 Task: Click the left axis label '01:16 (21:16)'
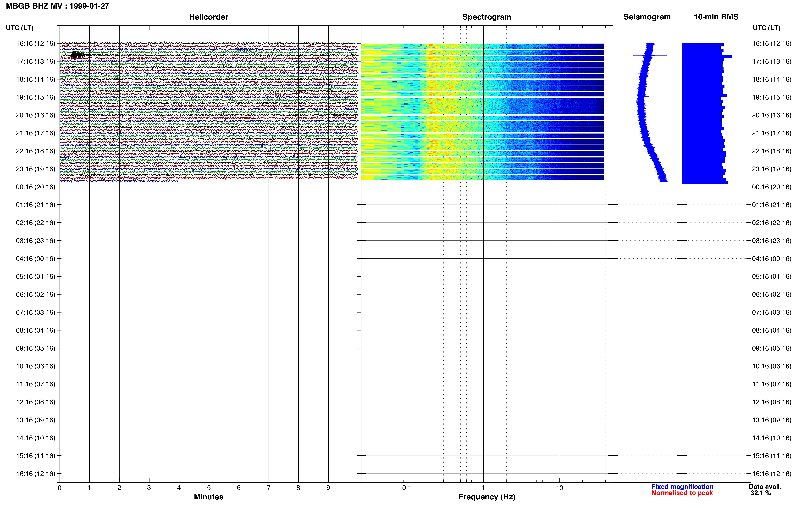36,205
